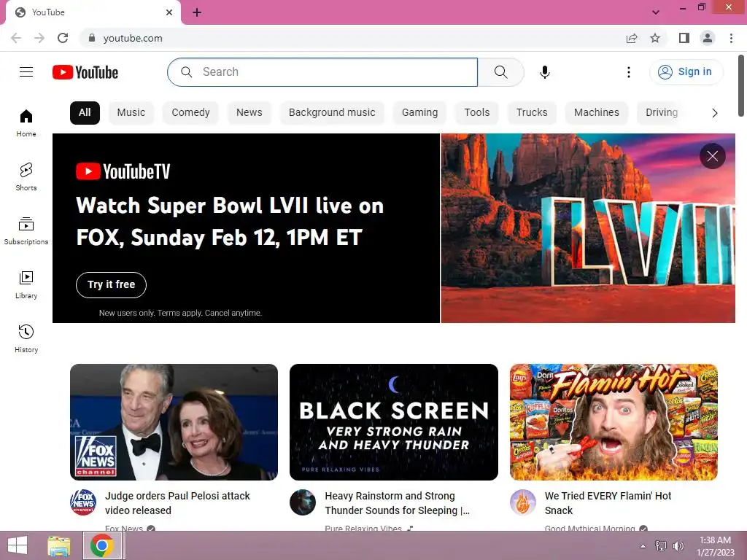This screenshot has height=560, width=747.
Task: Select the Comedy category chip
Action: coord(190,113)
